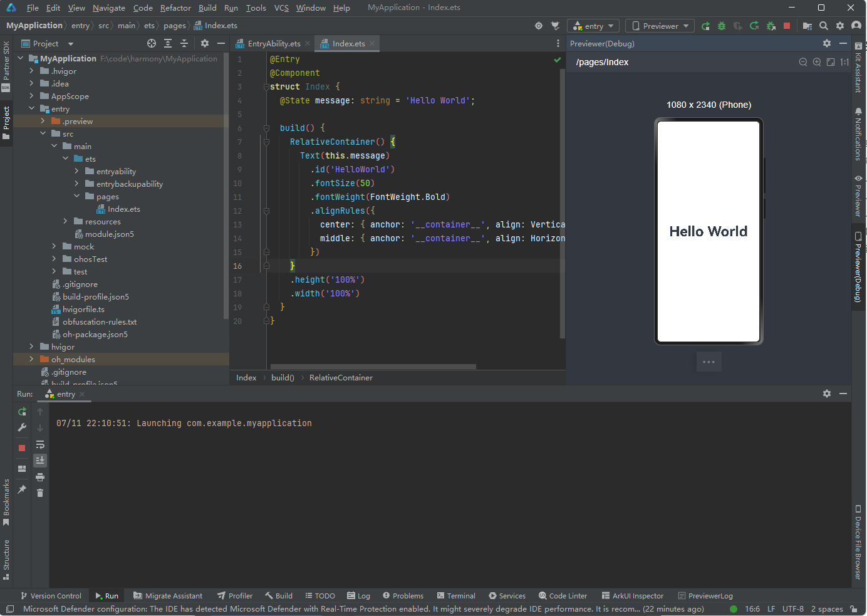
Task: Open the Refactor menu
Action: coord(175,8)
